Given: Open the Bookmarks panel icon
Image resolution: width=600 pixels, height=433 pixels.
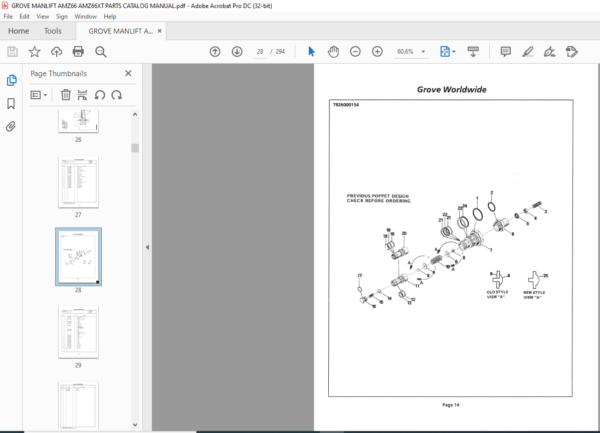Looking at the screenshot, I should click(11, 103).
